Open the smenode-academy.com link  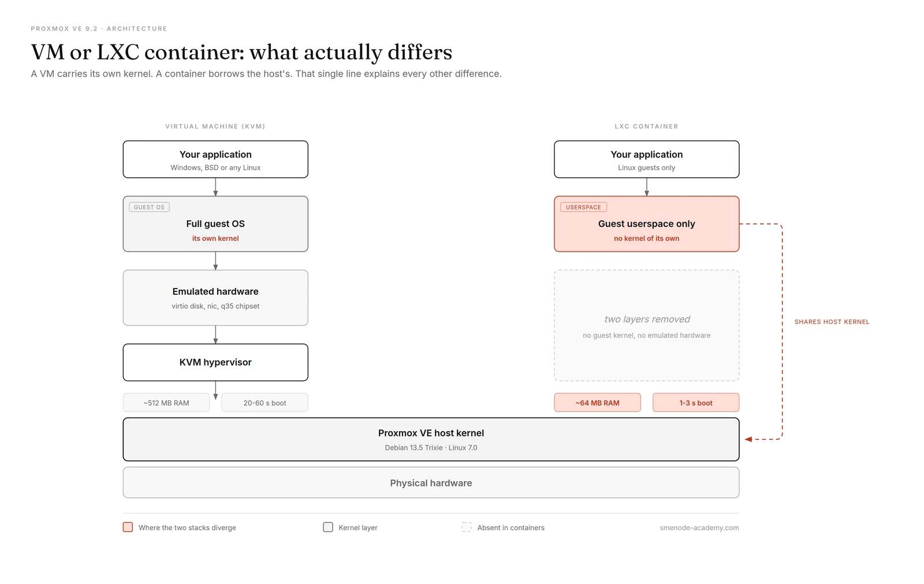click(x=699, y=527)
